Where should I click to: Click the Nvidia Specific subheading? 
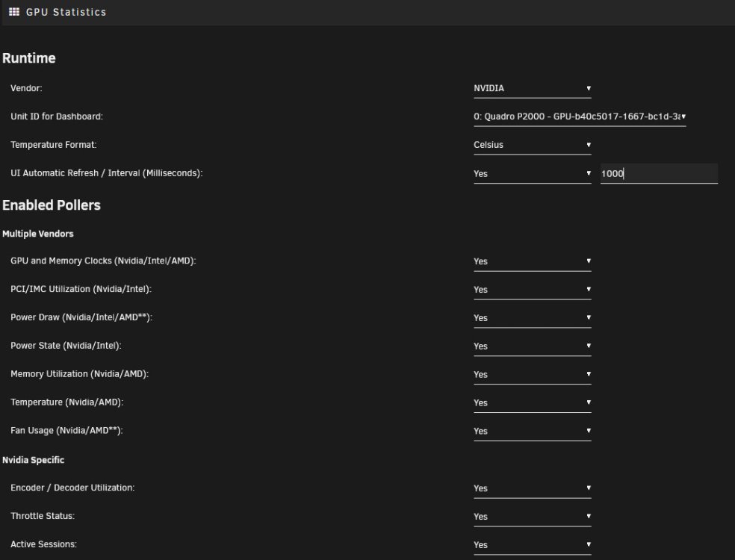point(34,460)
